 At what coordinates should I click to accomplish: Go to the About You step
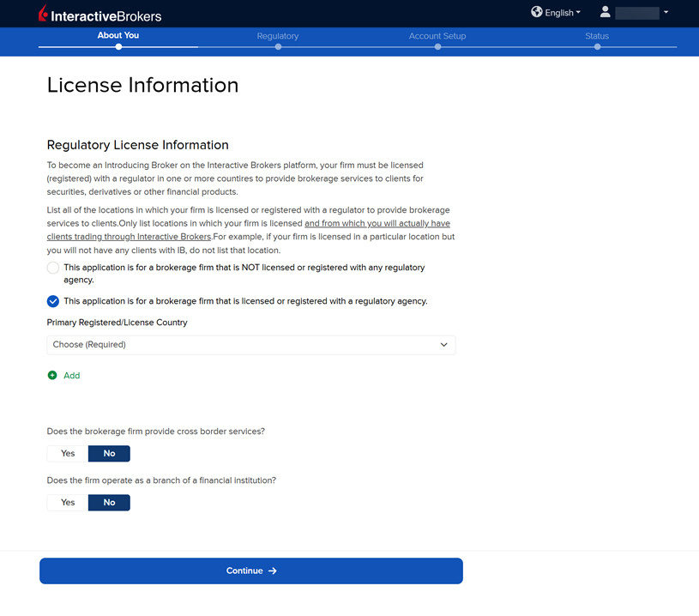(118, 35)
